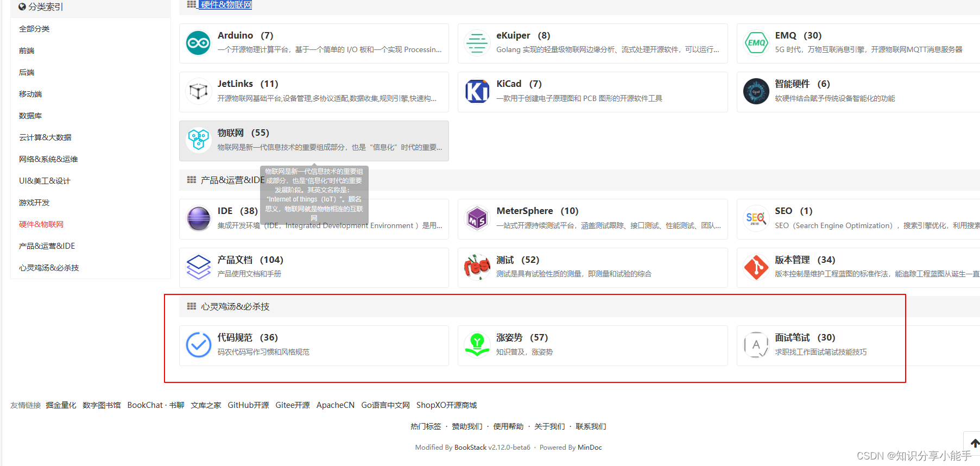Click the 物联网 hexagon cluster icon
980x466 pixels.
[198, 140]
